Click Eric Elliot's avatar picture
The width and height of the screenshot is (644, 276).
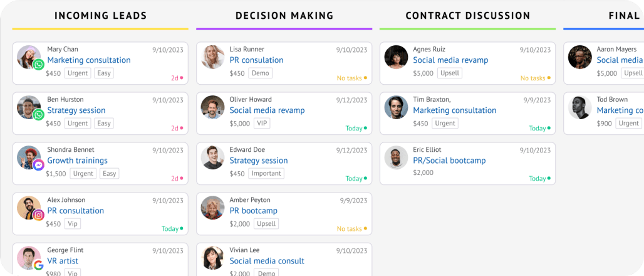point(396,157)
